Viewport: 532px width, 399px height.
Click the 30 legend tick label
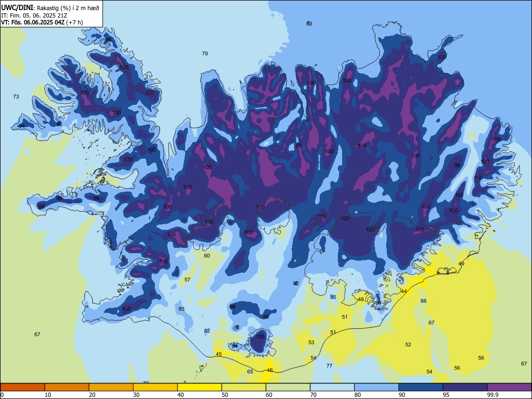coord(136,395)
